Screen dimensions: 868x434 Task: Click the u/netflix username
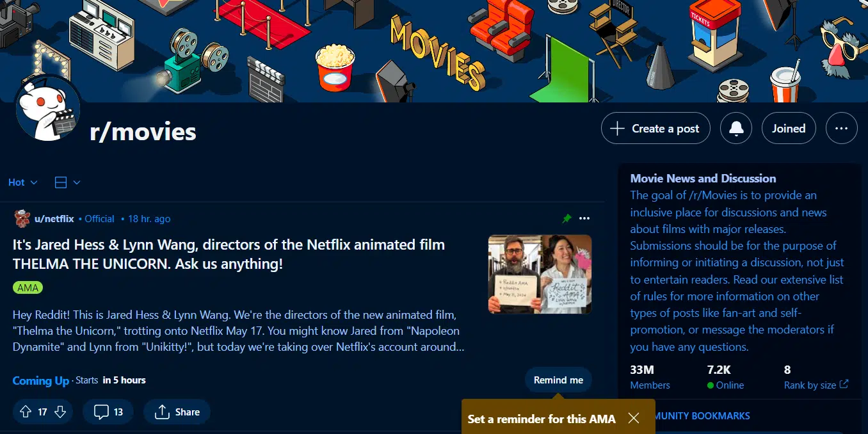pyautogui.click(x=53, y=218)
